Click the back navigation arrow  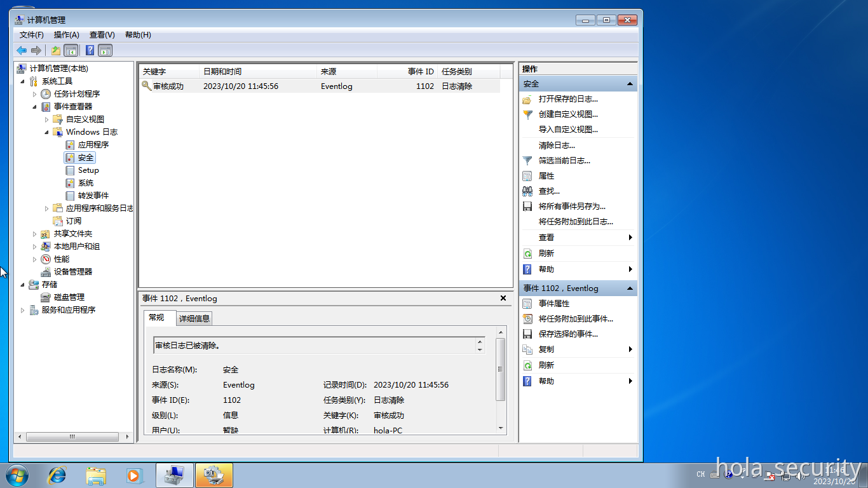(x=21, y=51)
